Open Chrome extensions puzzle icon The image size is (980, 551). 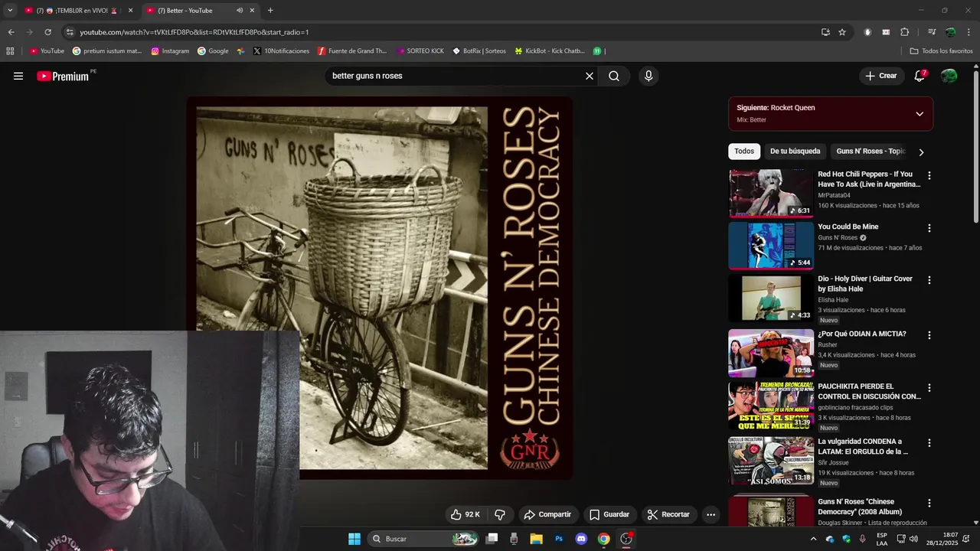pyautogui.click(x=904, y=32)
